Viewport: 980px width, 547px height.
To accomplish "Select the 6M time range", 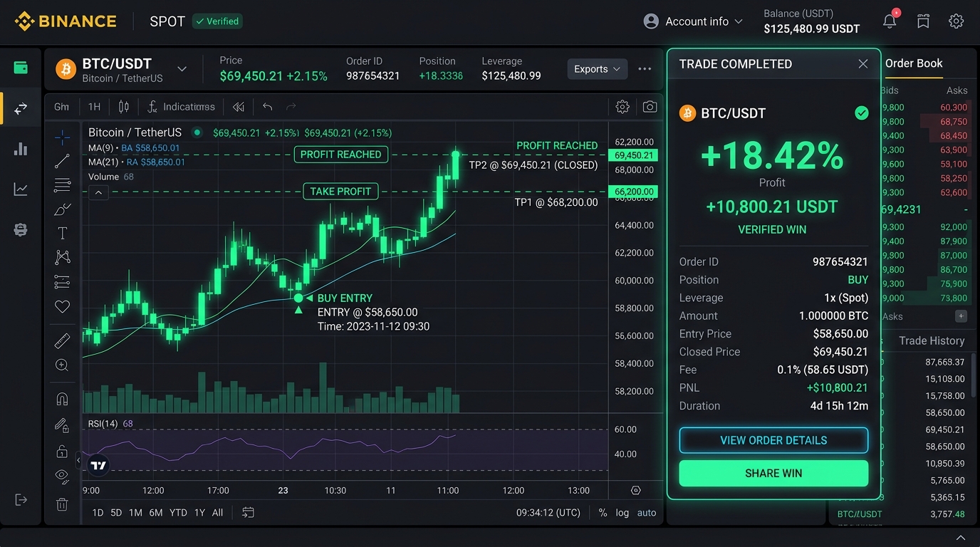I will 156,513.
